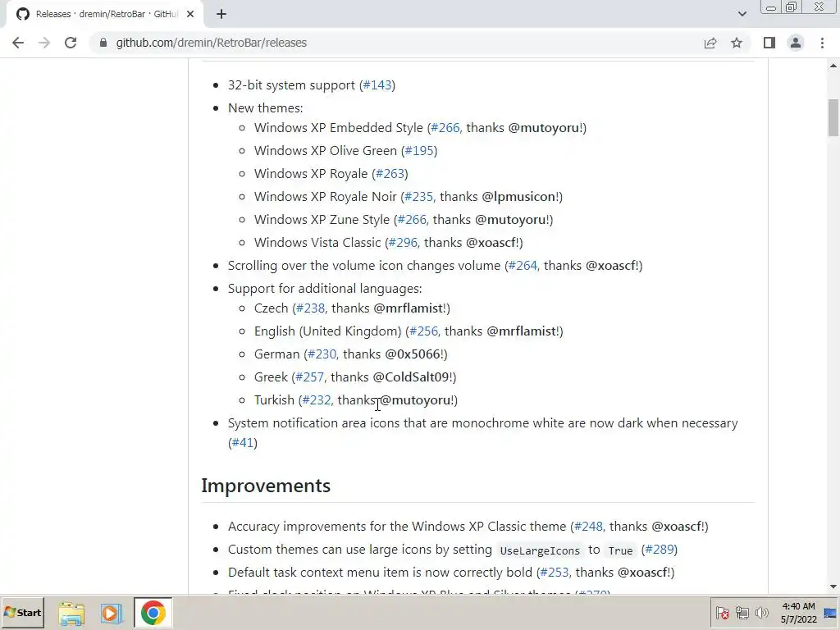Visit @mrflamist mention on Czech line

tap(409, 308)
